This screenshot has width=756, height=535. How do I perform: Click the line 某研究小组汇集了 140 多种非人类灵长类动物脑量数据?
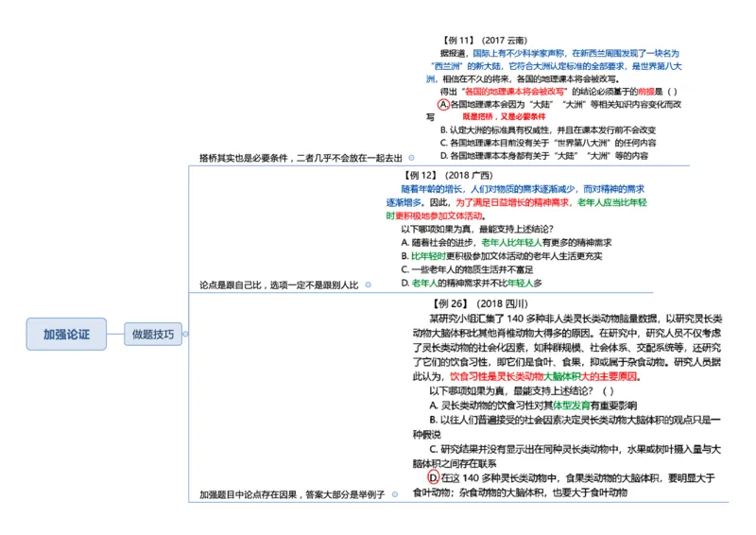click(576, 319)
